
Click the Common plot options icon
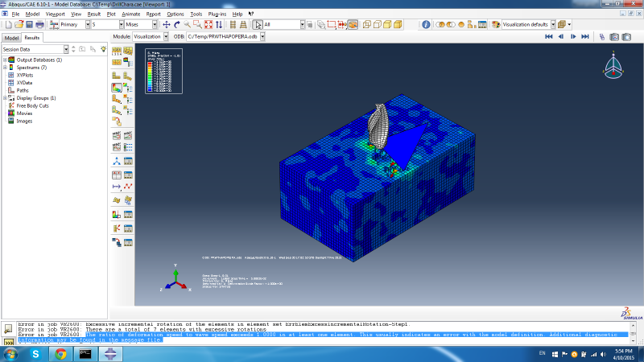[117, 51]
